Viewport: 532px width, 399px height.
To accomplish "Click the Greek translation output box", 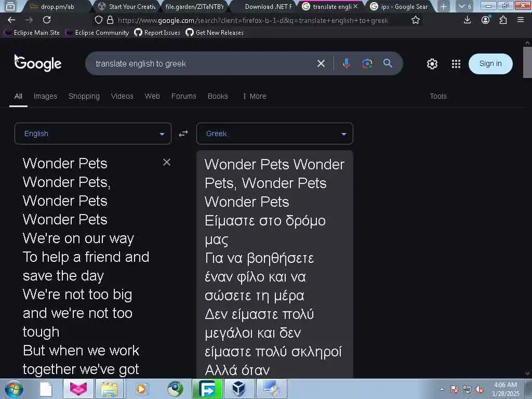I will (274, 264).
